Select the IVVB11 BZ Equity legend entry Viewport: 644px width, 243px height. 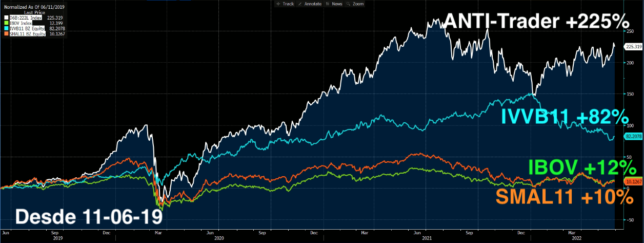click(27, 29)
